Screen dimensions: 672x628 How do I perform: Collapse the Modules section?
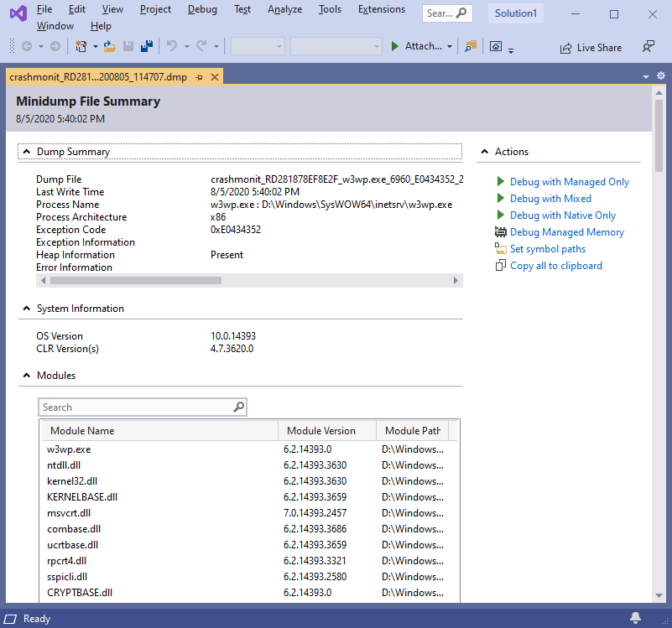26,375
